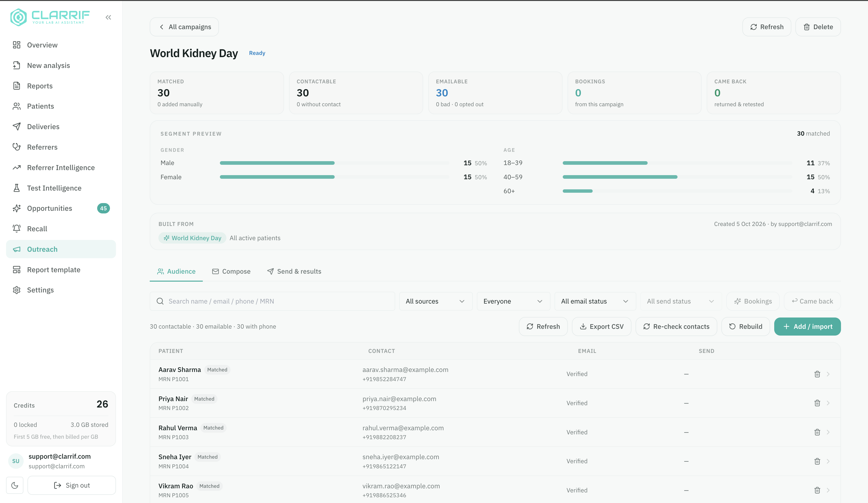This screenshot has width=868, height=503.
Task: Export the audience as CSV
Action: tap(601, 326)
